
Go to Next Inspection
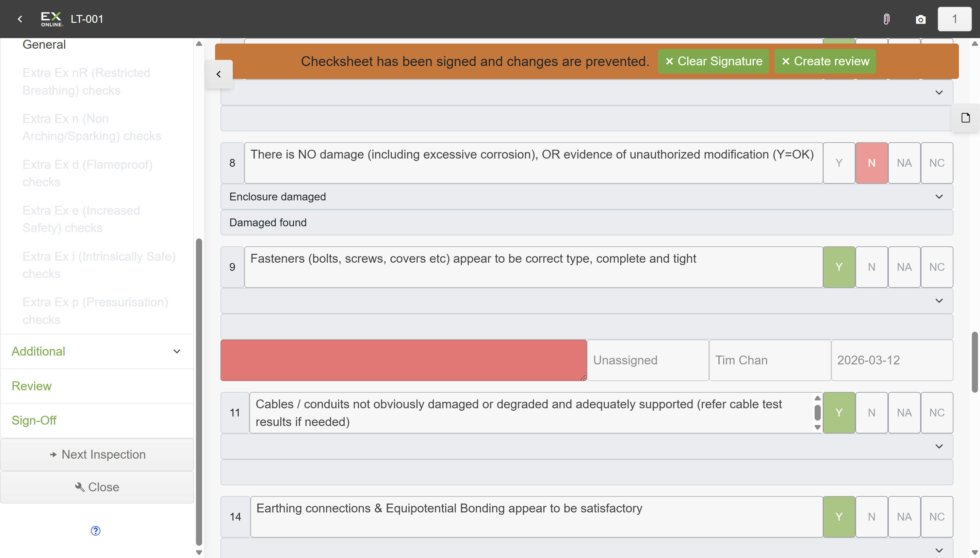pos(97,454)
